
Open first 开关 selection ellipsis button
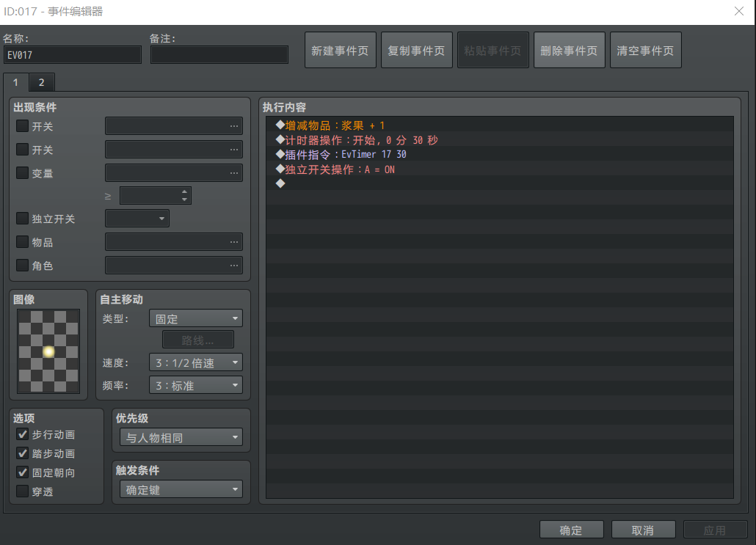pos(234,126)
